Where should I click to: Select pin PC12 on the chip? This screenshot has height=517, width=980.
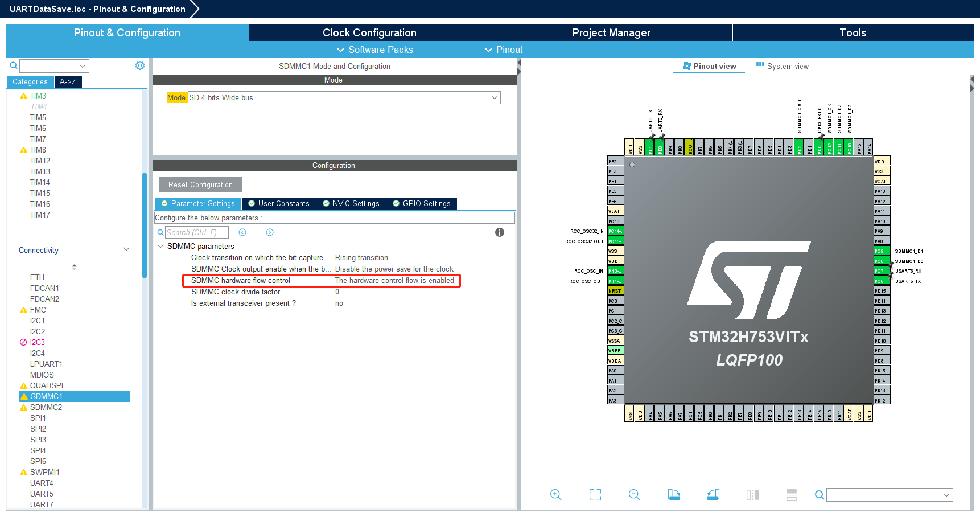pos(830,147)
